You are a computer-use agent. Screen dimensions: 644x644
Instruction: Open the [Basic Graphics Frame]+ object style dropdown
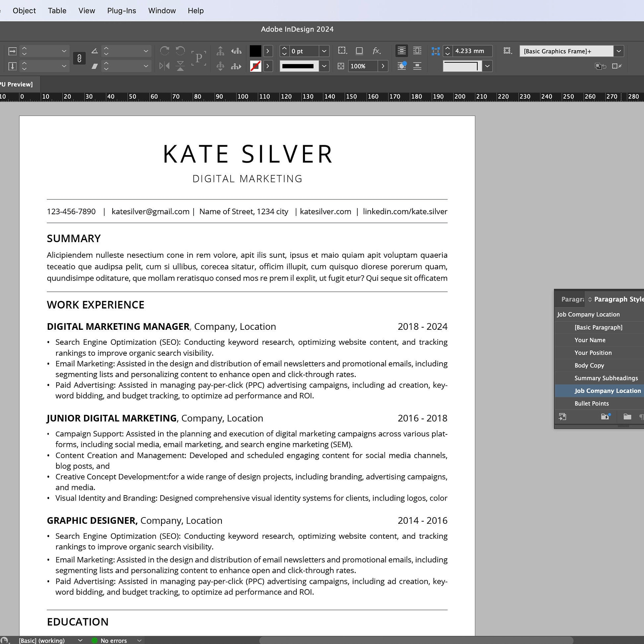pos(619,51)
